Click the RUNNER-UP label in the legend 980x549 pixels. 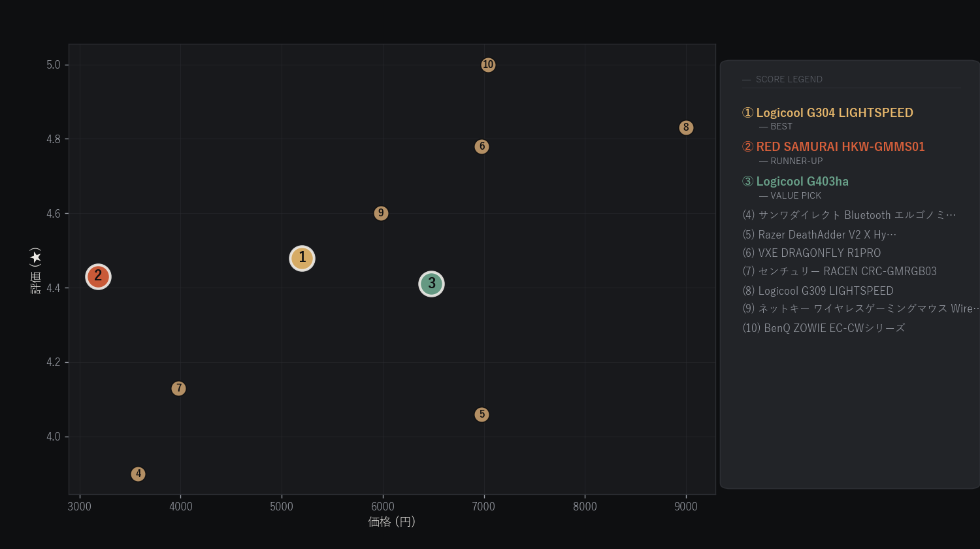[796, 161]
